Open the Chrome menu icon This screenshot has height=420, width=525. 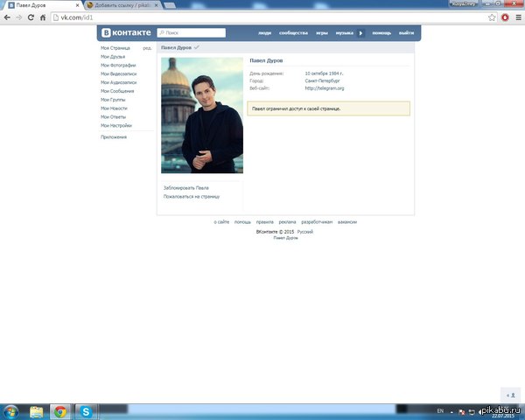pyautogui.click(x=518, y=17)
